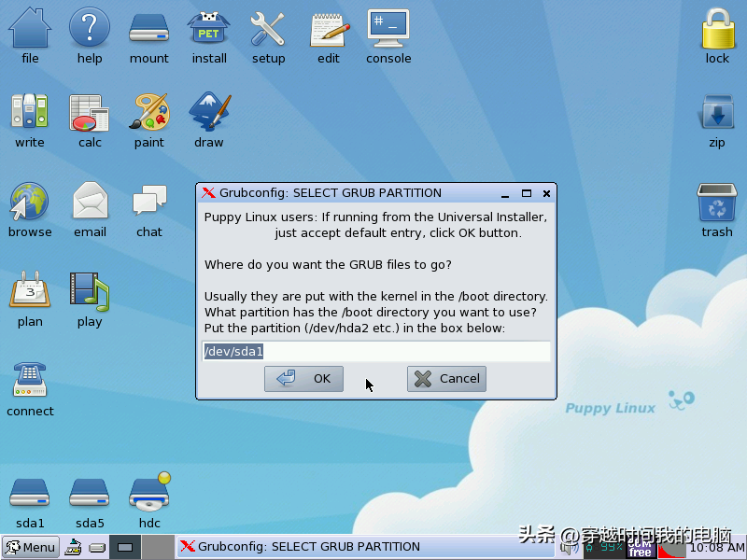Open the email envelope icon
The image size is (747, 560).
(90, 201)
